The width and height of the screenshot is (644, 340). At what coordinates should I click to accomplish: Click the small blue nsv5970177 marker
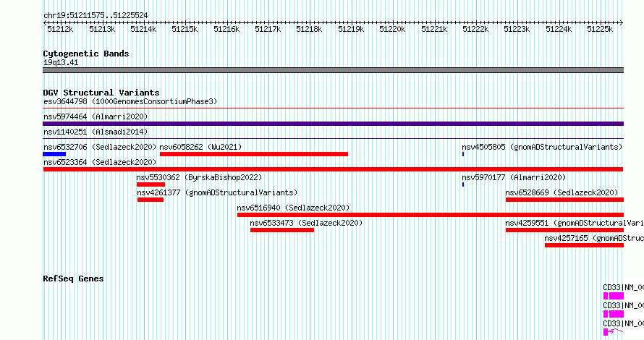(x=463, y=184)
